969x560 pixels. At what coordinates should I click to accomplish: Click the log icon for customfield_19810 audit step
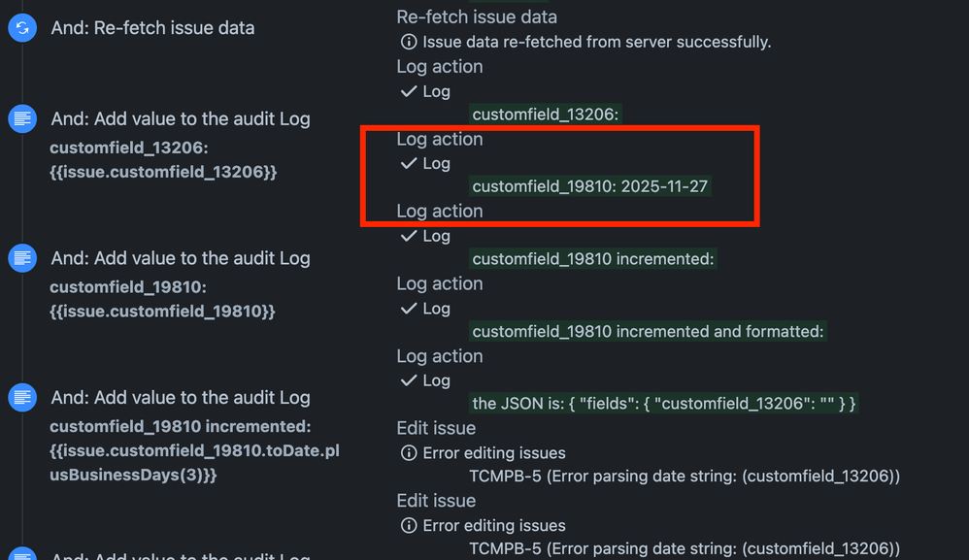point(22,258)
